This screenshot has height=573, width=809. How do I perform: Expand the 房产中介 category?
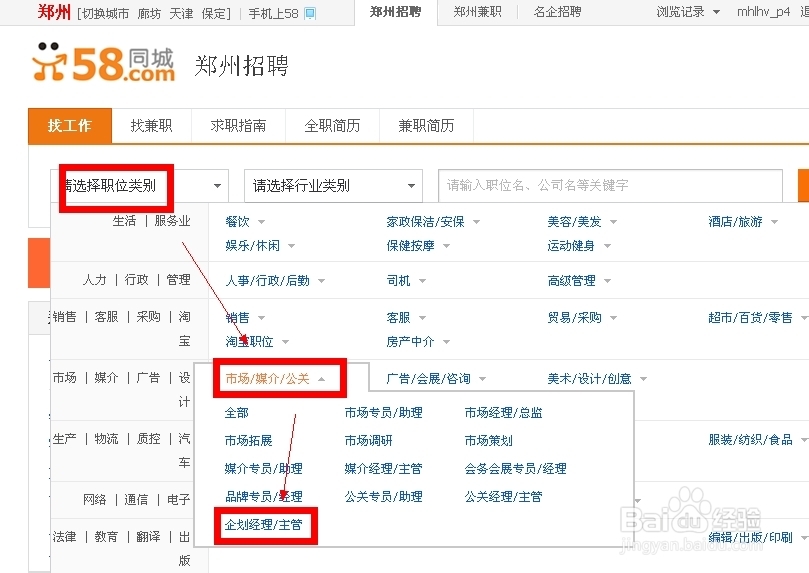click(x=418, y=341)
